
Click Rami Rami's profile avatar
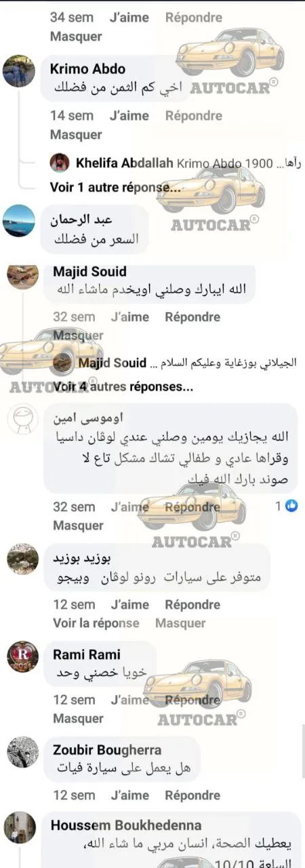(22, 657)
